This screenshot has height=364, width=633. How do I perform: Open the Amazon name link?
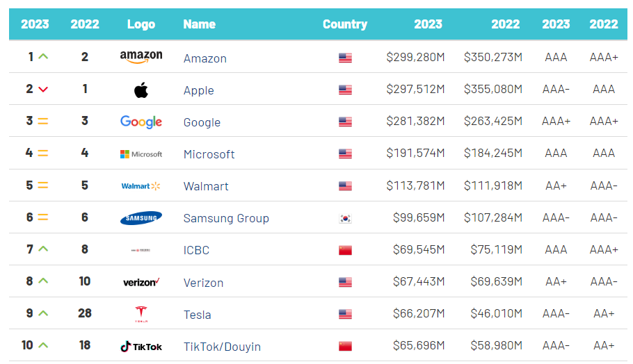(205, 58)
